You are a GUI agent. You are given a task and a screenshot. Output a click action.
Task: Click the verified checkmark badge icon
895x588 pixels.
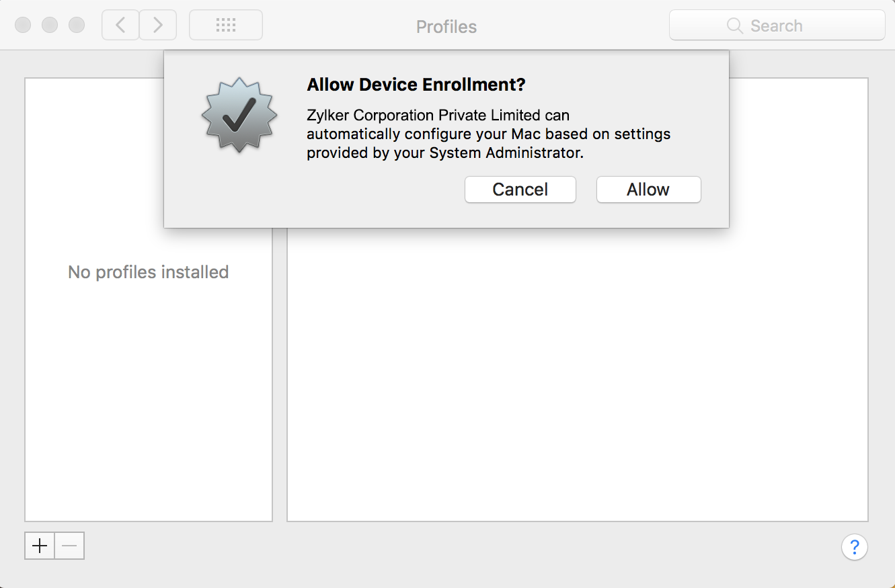click(x=239, y=114)
